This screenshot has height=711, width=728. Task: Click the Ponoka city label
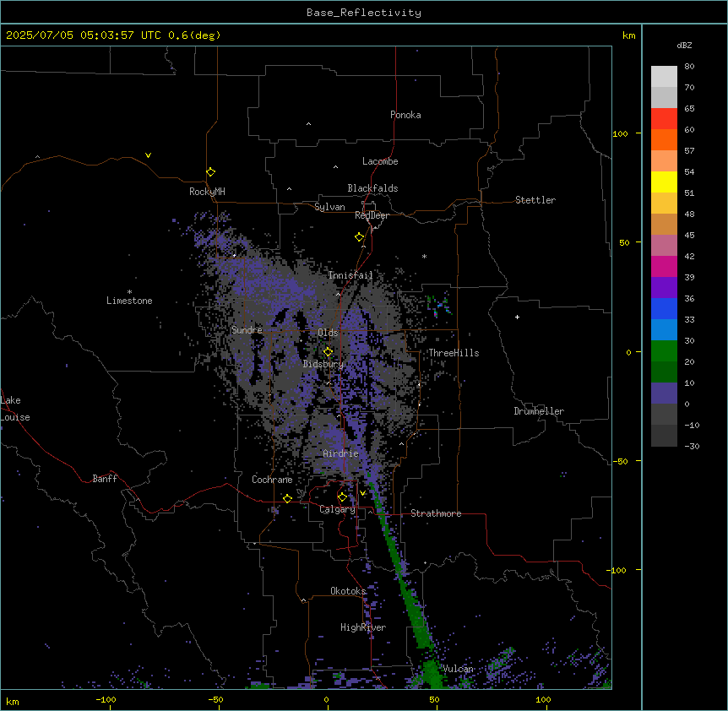coord(405,115)
